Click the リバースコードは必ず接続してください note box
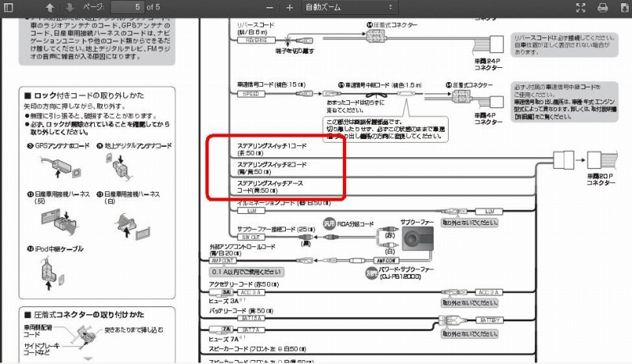 coord(564,45)
